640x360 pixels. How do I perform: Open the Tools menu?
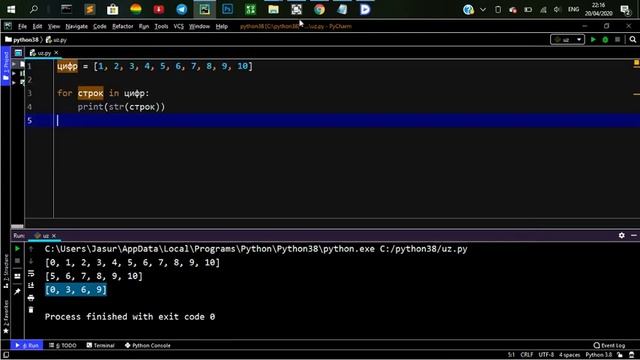coord(161,26)
